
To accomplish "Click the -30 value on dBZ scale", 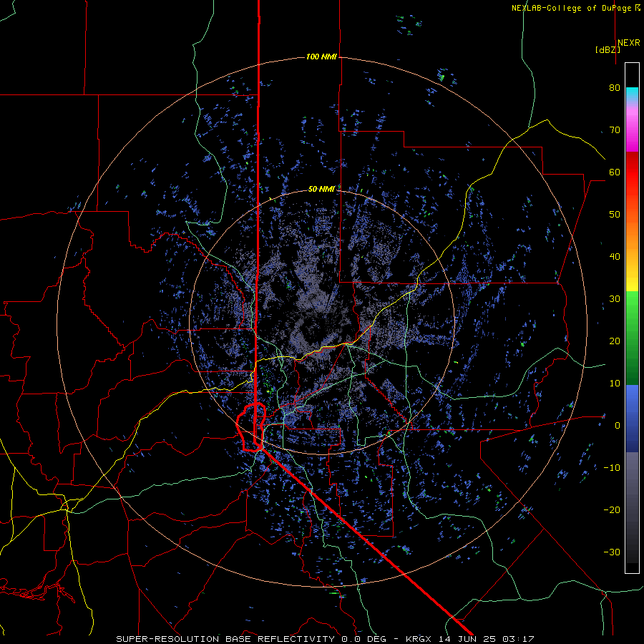I will tap(612, 552).
